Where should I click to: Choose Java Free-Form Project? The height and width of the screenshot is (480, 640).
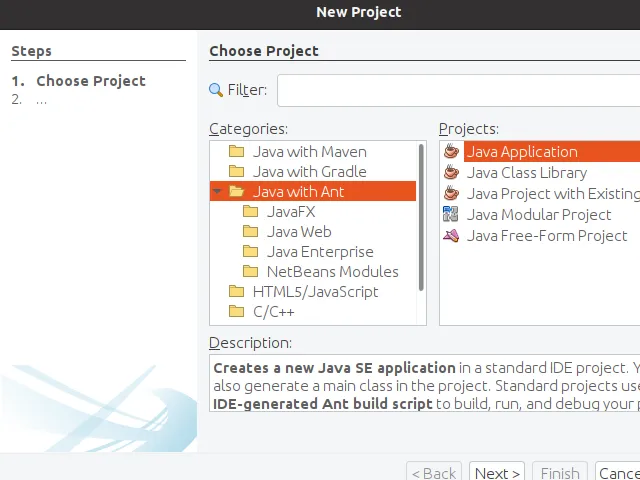547,236
